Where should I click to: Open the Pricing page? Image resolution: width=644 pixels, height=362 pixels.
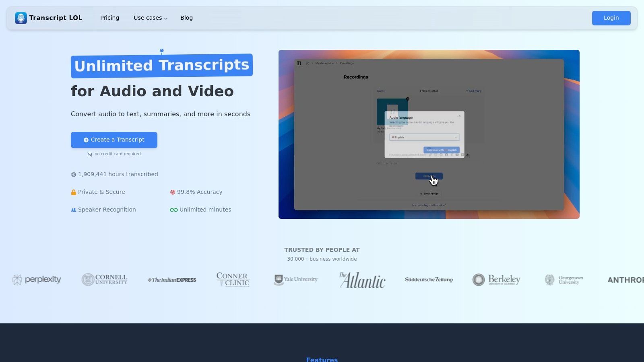[109, 18]
